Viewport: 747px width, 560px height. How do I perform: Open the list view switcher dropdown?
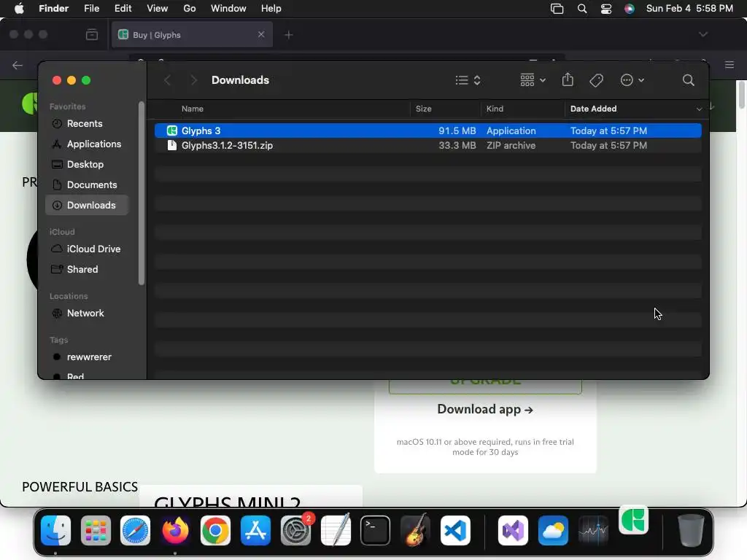pos(468,80)
